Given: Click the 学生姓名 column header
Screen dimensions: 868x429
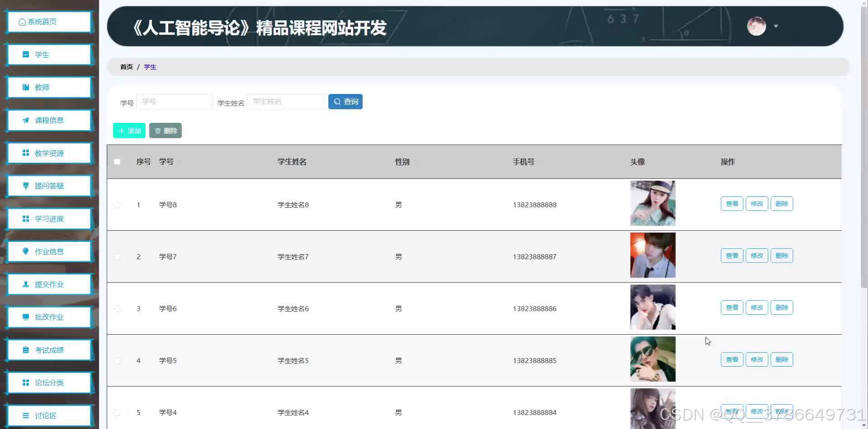Looking at the screenshot, I should (x=292, y=162).
